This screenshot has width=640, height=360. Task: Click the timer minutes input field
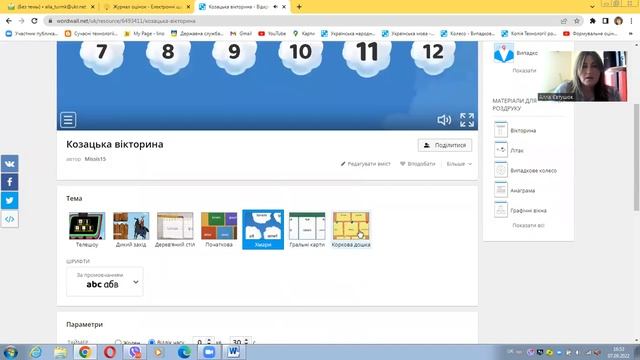(203, 342)
